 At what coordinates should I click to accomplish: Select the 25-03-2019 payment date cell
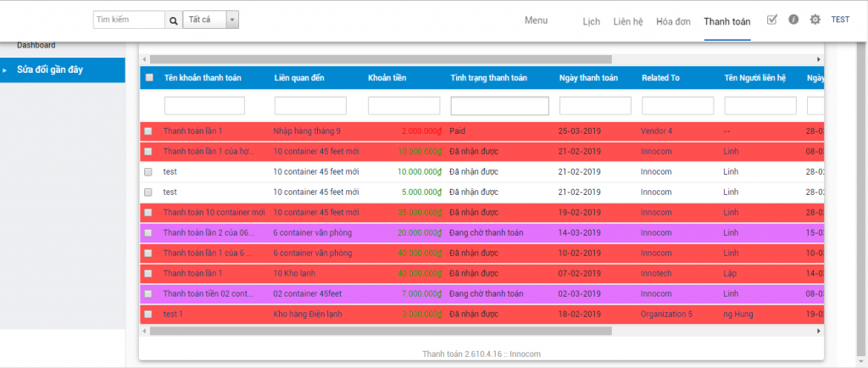pyautogui.click(x=580, y=131)
